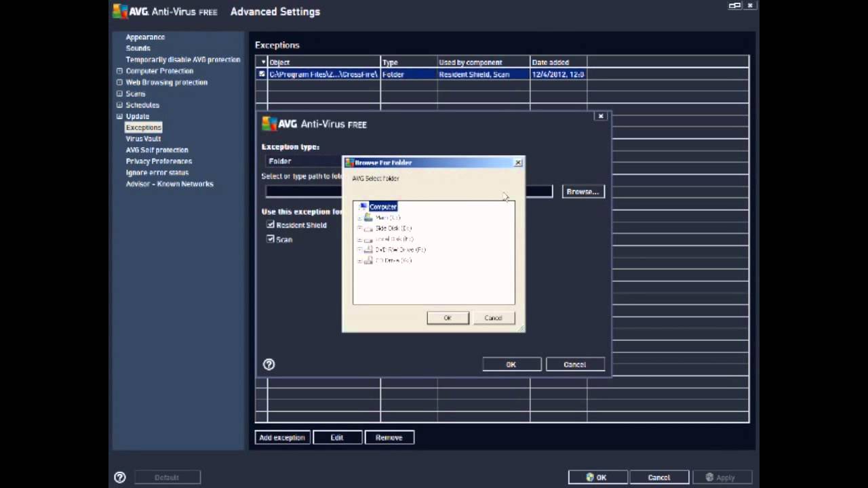Open the Exception type Folder dropdown
Screen dimensions: 868x488
pyautogui.click(x=304, y=161)
